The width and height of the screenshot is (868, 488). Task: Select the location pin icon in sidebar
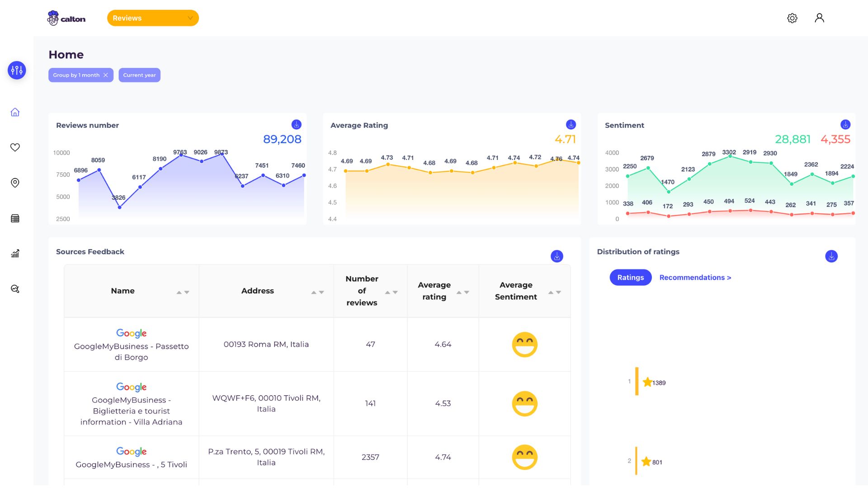click(15, 183)
